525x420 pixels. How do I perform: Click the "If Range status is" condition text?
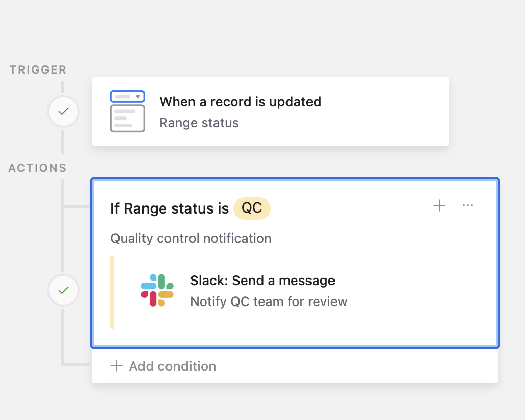coord(169,208)
